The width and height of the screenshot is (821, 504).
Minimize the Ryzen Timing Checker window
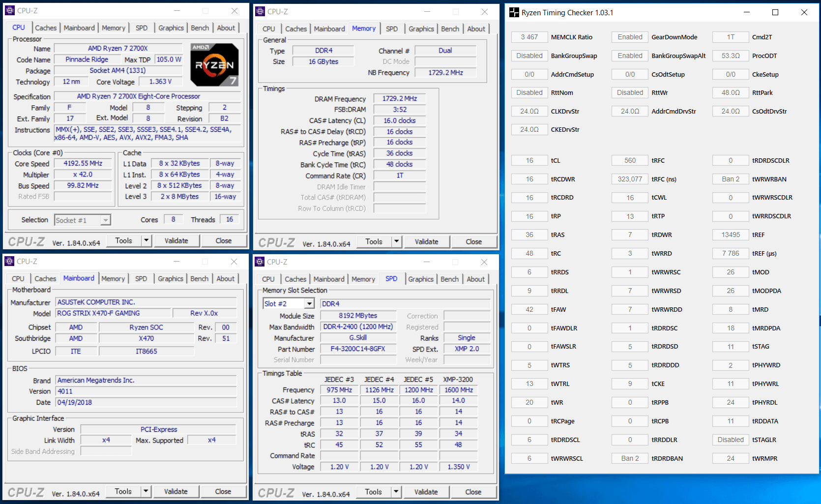point(746,12)
